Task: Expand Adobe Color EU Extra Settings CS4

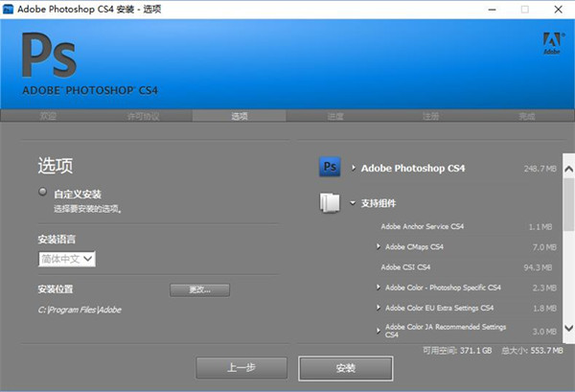Action: [x=379, y=308]
